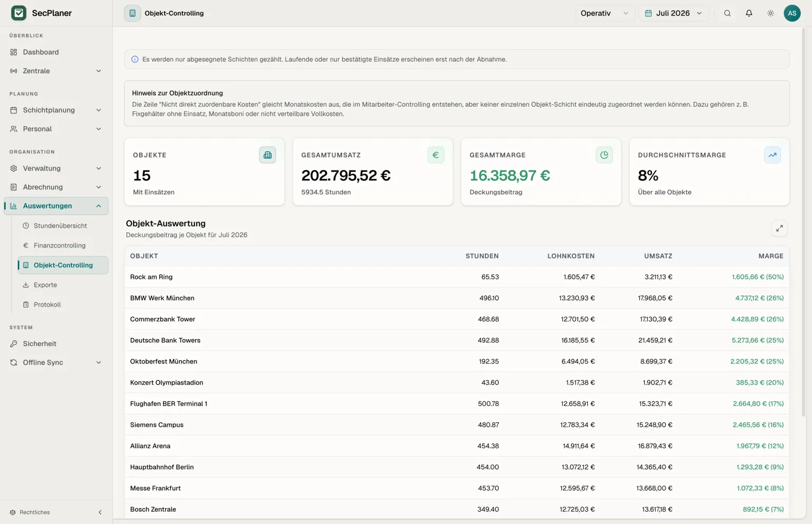Click the Rechtliches scales icon
812x524 pixels.
click(13, 512)
